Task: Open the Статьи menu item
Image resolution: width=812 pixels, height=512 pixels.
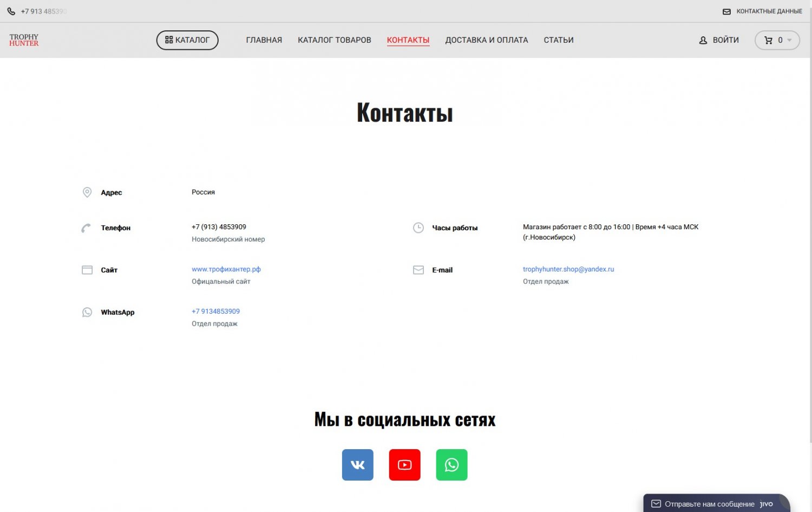Action: (558, 40)
